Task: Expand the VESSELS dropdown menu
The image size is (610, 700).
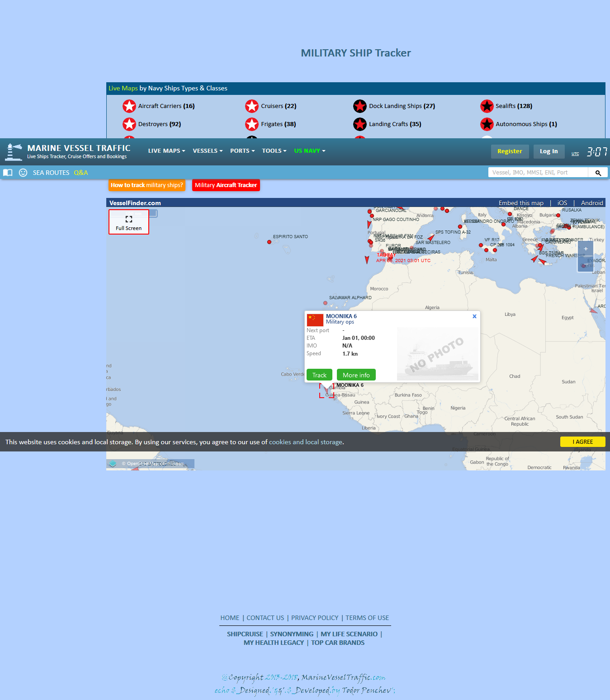Action: [208, 151]
